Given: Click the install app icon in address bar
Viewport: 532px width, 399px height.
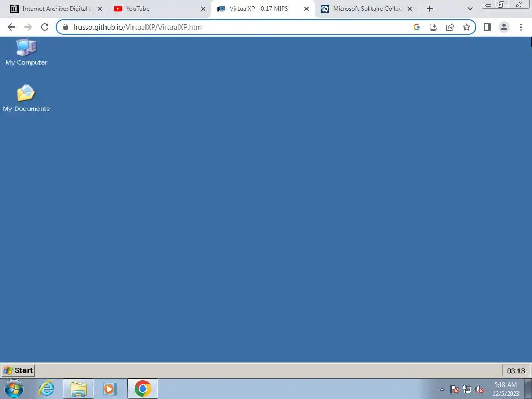Looking at the screenshot, I should [433, 27].
